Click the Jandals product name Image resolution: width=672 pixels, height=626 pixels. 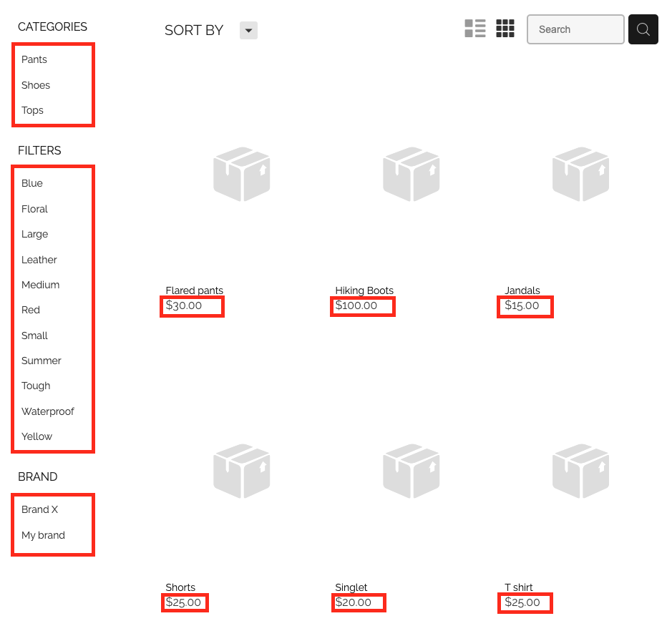click(x=522, y=290)
